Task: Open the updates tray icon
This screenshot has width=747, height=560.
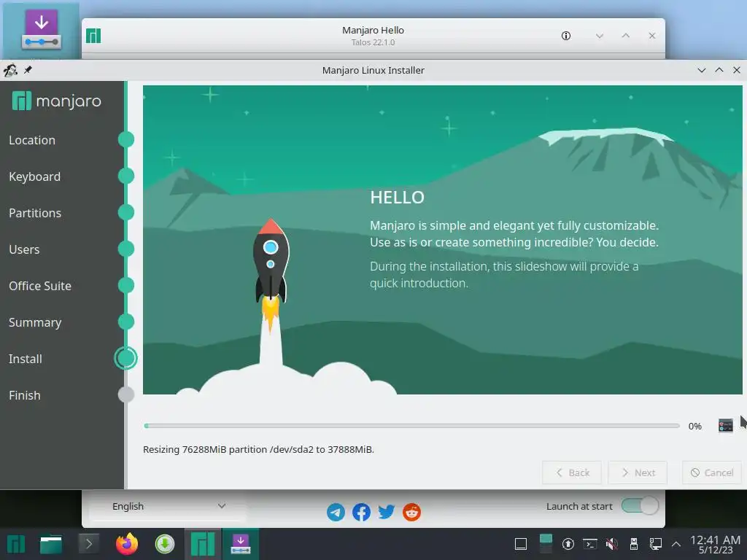Action: click(568, 544)
